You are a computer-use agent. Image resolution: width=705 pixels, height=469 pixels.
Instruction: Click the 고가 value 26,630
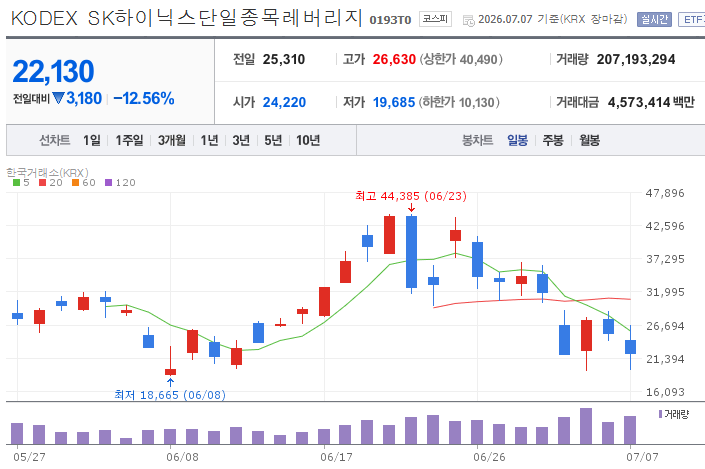(394, 59)
